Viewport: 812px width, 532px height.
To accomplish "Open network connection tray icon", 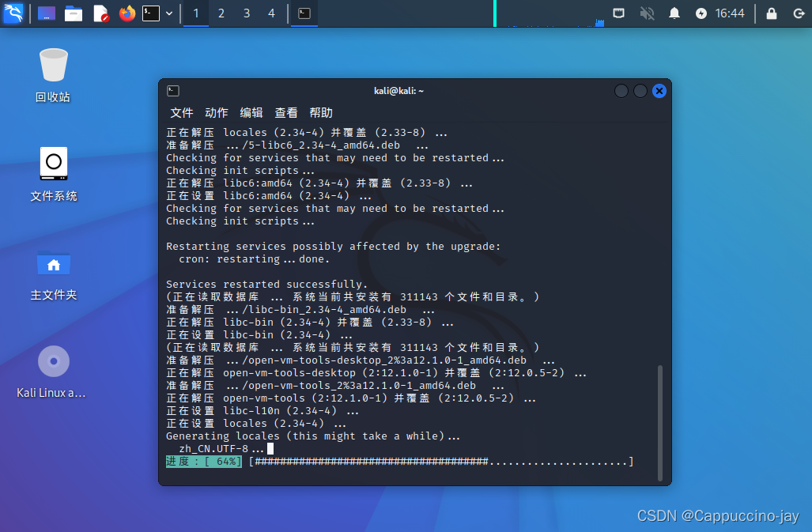I will click(618, 13).
